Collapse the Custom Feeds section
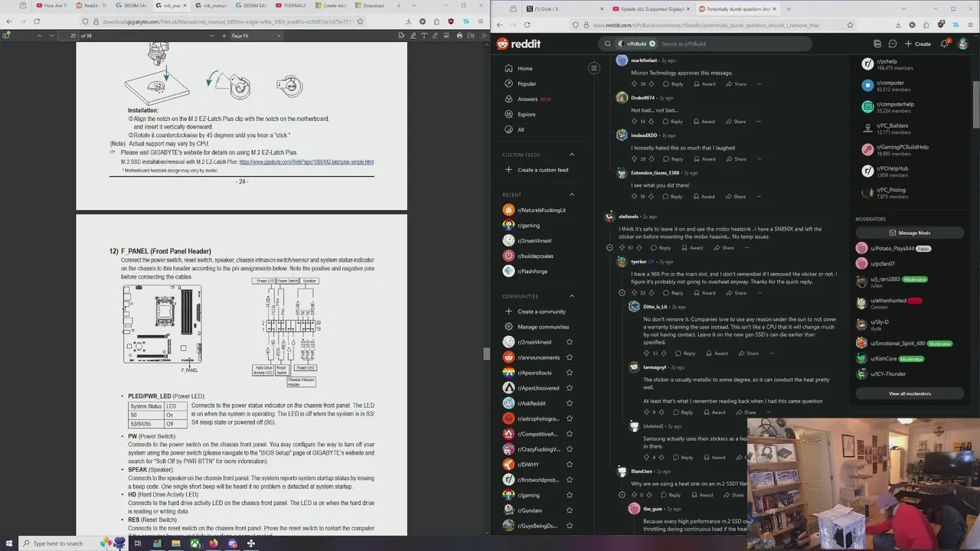980x551 pixels. (x=571, y=155)
